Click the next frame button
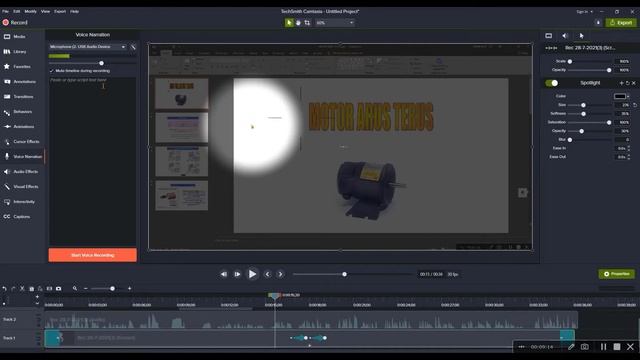Viewport: 640px width, 360px height. tap(237, 274)
